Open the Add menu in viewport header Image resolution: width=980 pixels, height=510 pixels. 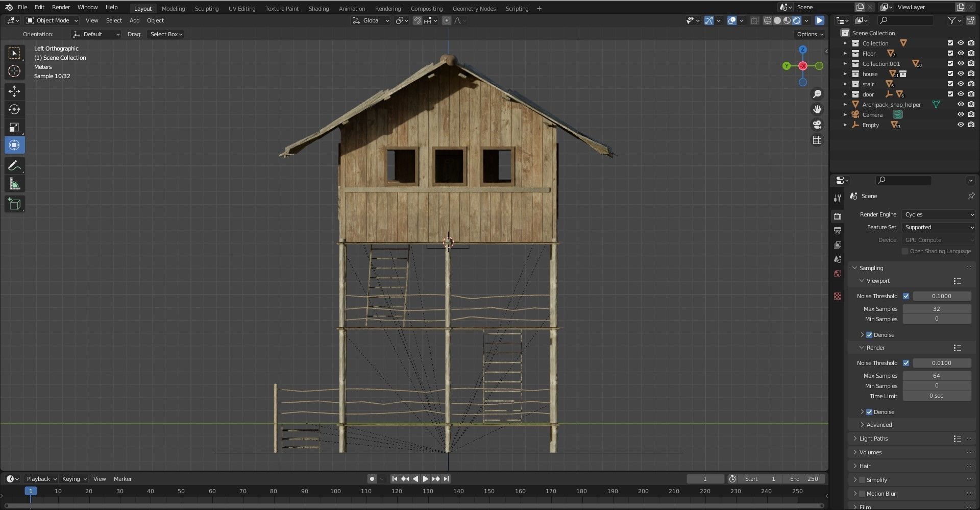(x=134, y=20)
